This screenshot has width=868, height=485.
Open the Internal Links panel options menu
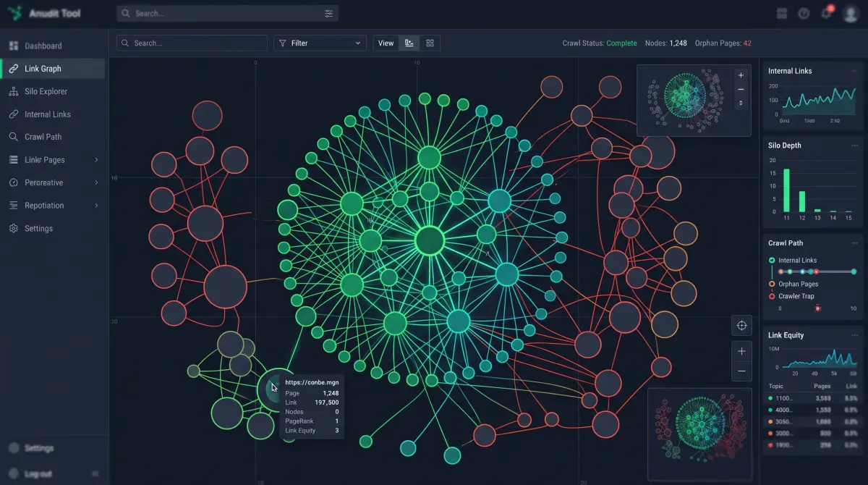coord(854,71)
